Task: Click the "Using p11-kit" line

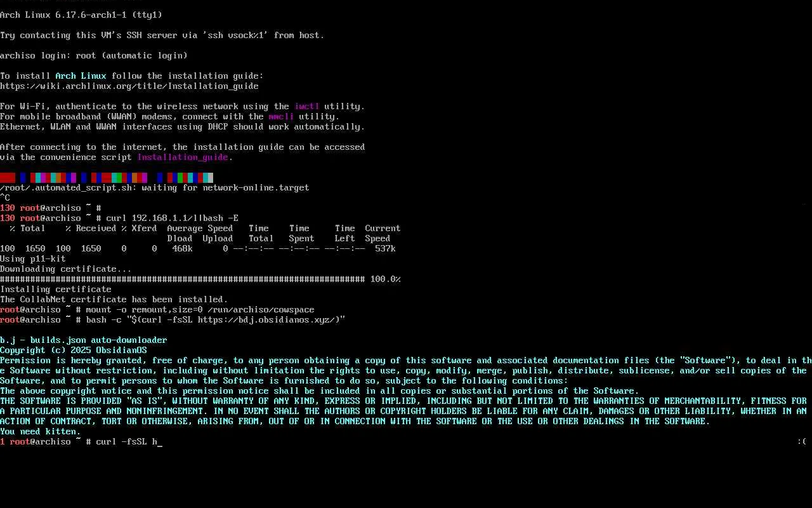Action: (33, 258)
